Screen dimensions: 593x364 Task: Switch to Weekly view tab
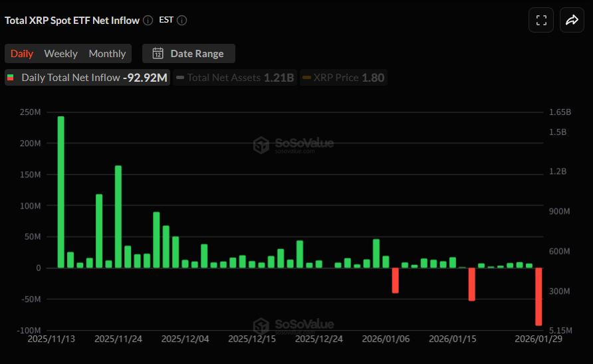60,54
